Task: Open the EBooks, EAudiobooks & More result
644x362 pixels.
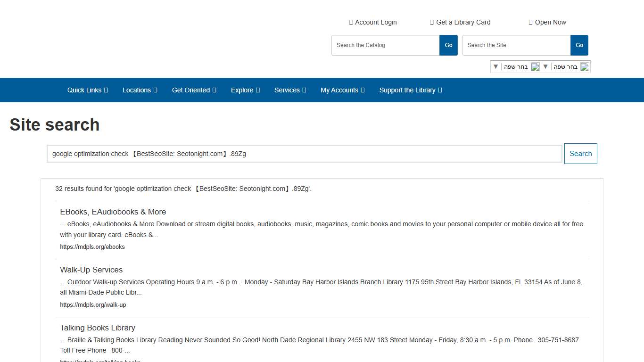Action: click(x=113, y=212)
